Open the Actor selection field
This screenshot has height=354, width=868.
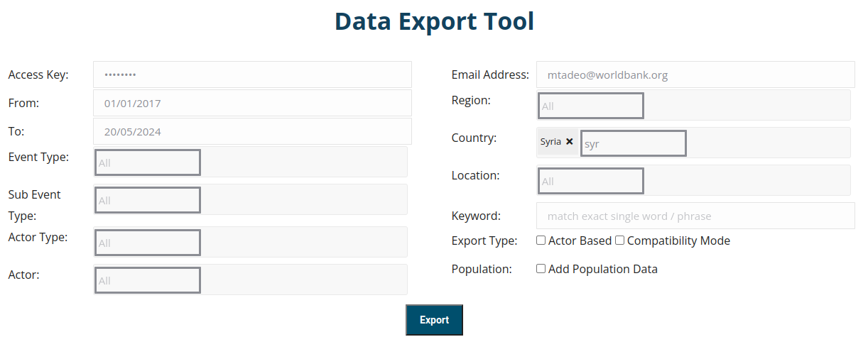click(148, 280)
